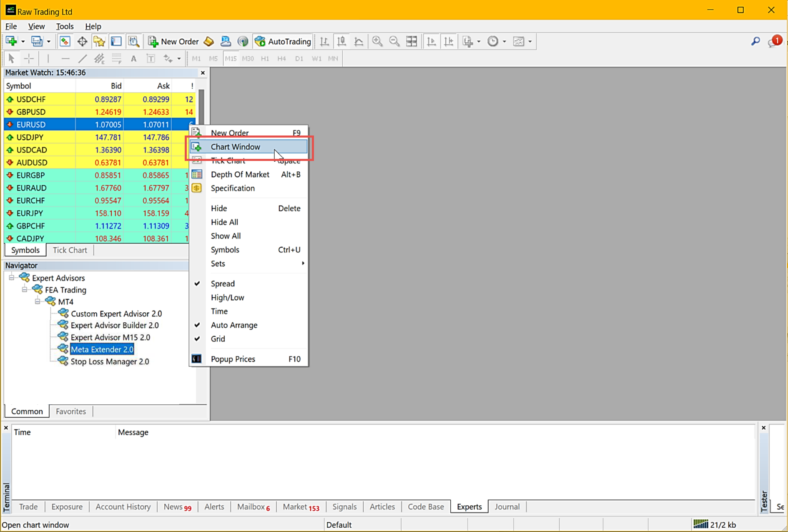This screenshot has width=788, height=532.
Task: Click the search magnifier icon
Action: [755, 41]
